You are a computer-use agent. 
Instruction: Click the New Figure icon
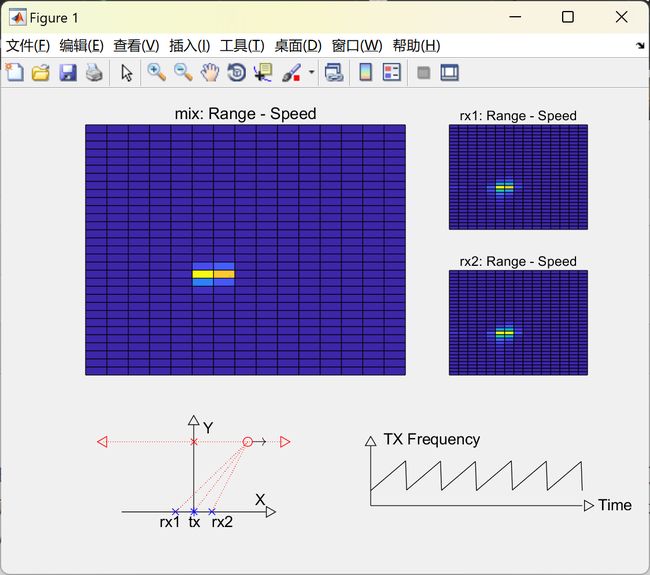pos(15,73)
